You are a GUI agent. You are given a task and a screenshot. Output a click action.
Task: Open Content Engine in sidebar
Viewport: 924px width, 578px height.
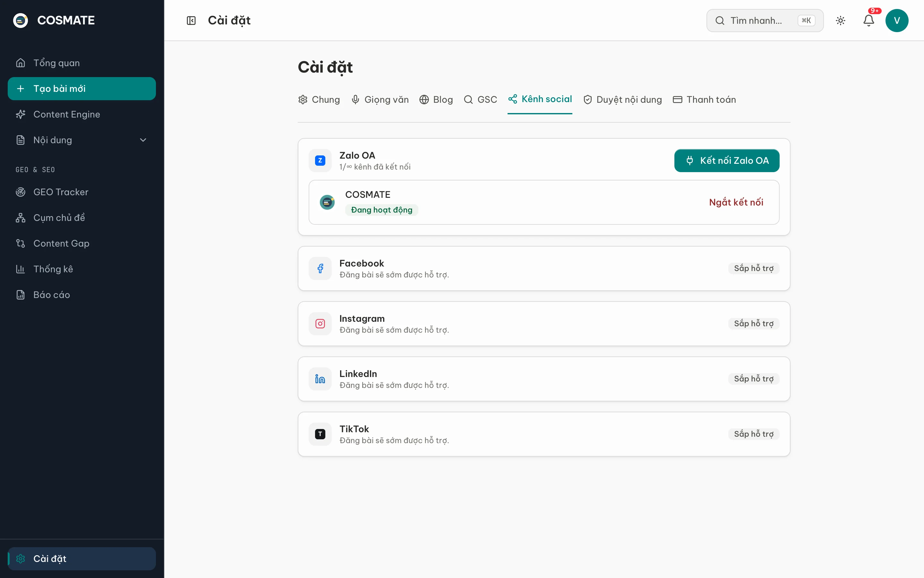point(82,114)
